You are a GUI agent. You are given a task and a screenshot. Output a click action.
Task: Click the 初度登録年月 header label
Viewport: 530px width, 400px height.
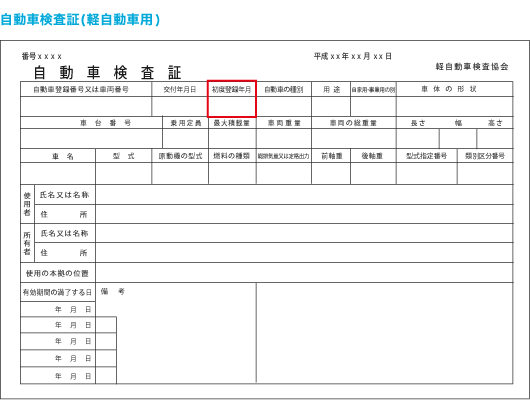232,90
